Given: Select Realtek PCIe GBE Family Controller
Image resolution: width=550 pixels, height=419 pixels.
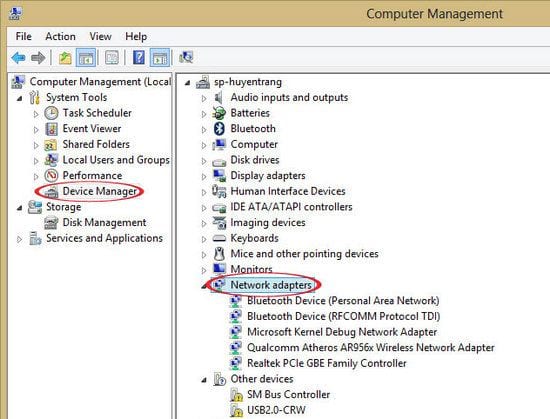Looking at the screenshot, I should 327,363.
